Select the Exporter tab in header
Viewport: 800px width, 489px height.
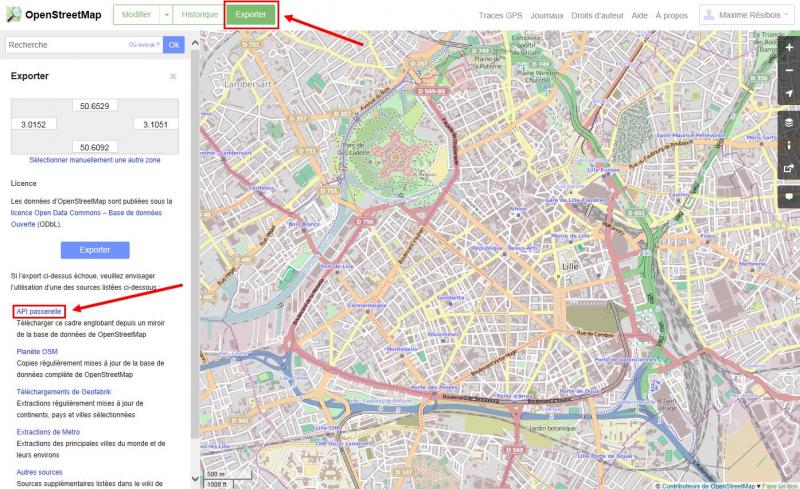click(250, 15)
